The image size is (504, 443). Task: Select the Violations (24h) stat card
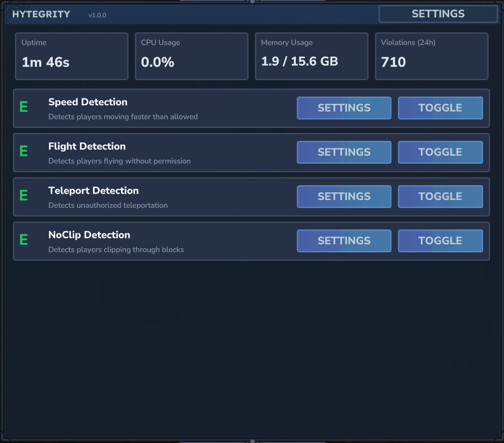click(431, 56)
